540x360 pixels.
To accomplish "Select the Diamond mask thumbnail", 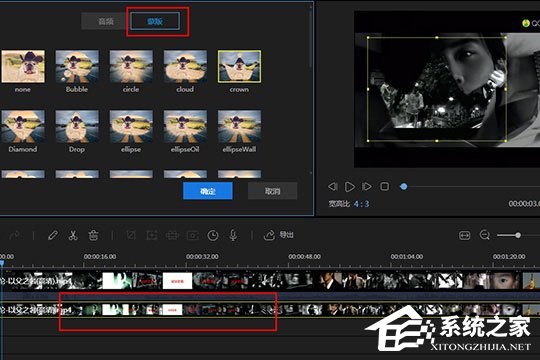I will click(x=23, y=126).
